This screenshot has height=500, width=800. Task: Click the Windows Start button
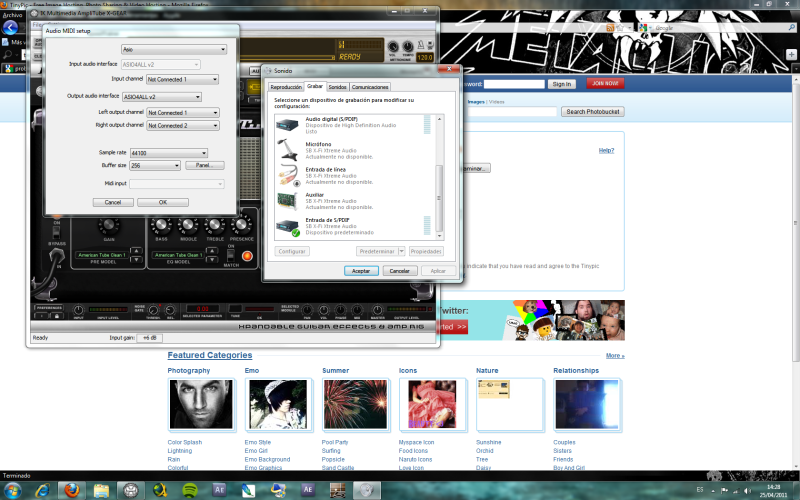click(x=12, y=491)
